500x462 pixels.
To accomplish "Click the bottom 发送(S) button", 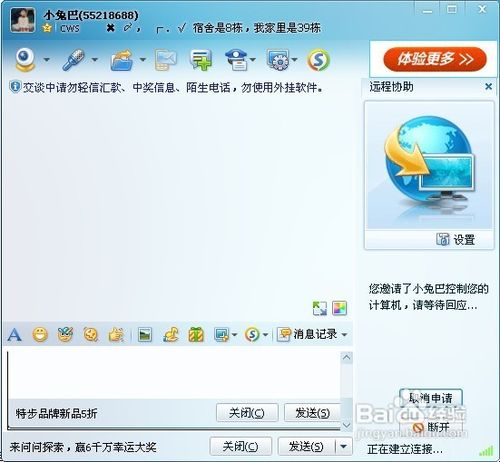I will (306, 446).
